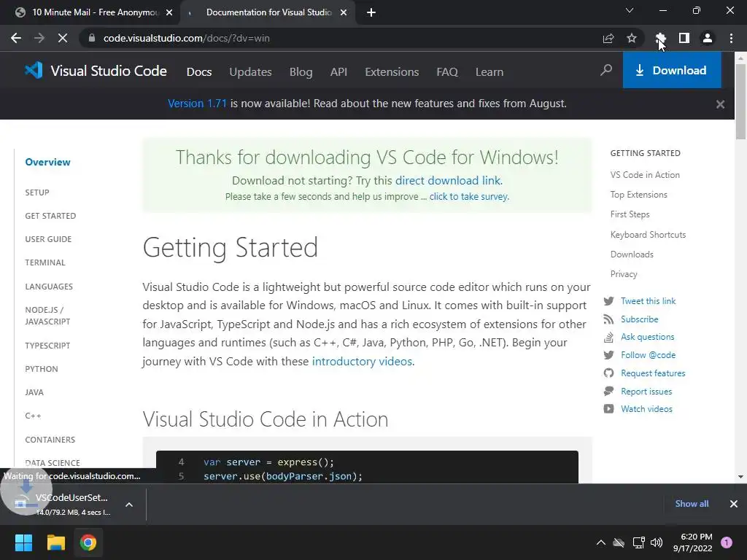Image resolution: width=747 pixels, height=560 pixels.
Task: Click the blue Download button
Action: click(x=671, y=70)
